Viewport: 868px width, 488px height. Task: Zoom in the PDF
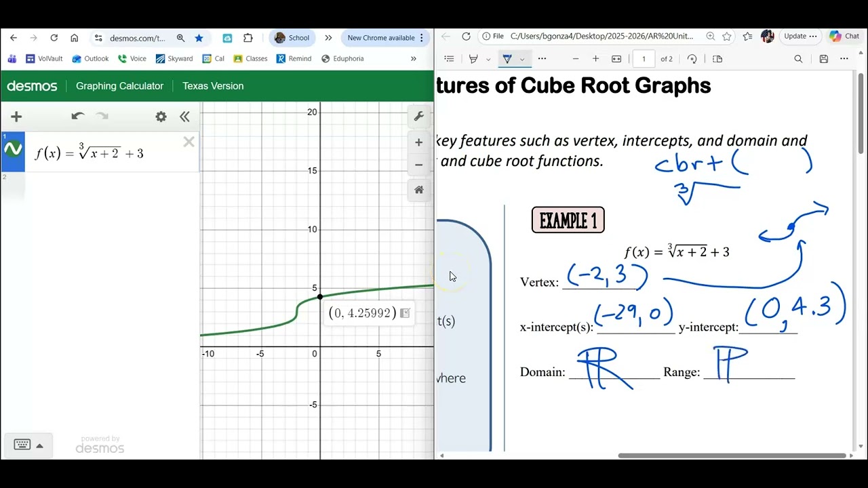click(x=595, y=59)
